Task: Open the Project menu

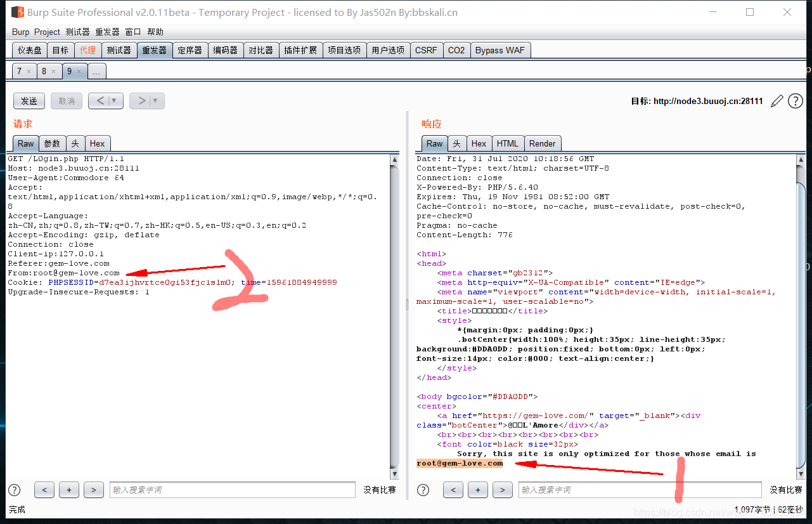Action: coord(47,32)
